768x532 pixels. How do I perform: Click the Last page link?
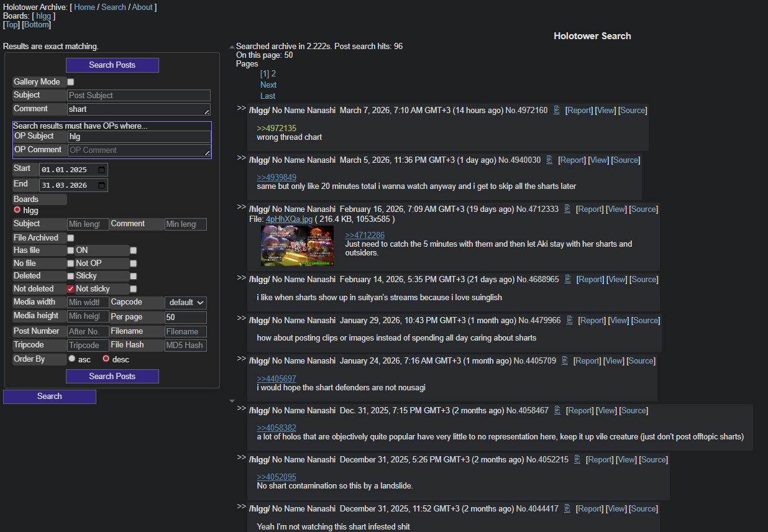tap(268, 96)
